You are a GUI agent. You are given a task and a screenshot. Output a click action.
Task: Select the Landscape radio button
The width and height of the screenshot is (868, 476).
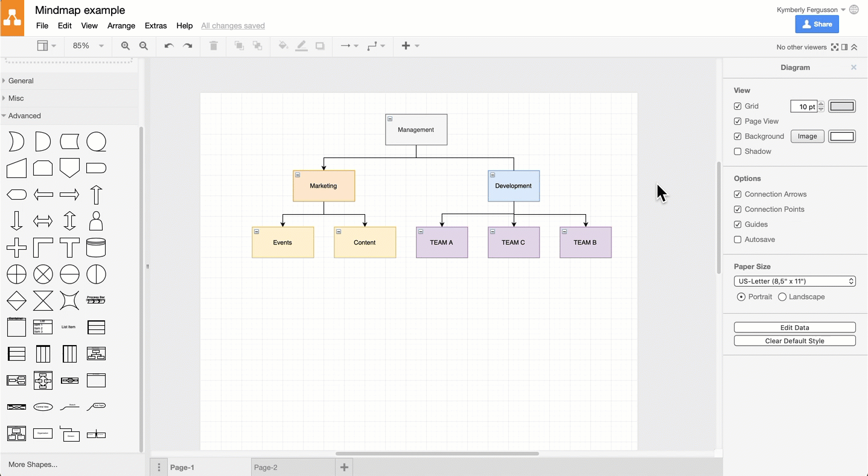click(782, 297)
